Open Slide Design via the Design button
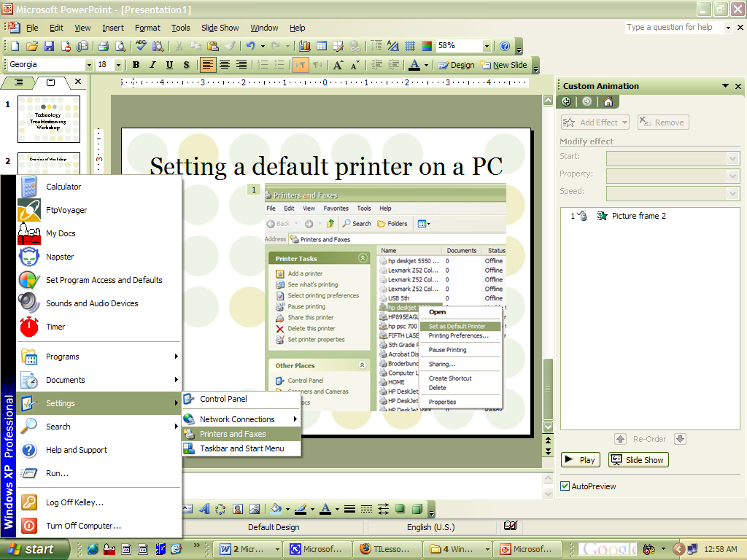 click(456, 65)
